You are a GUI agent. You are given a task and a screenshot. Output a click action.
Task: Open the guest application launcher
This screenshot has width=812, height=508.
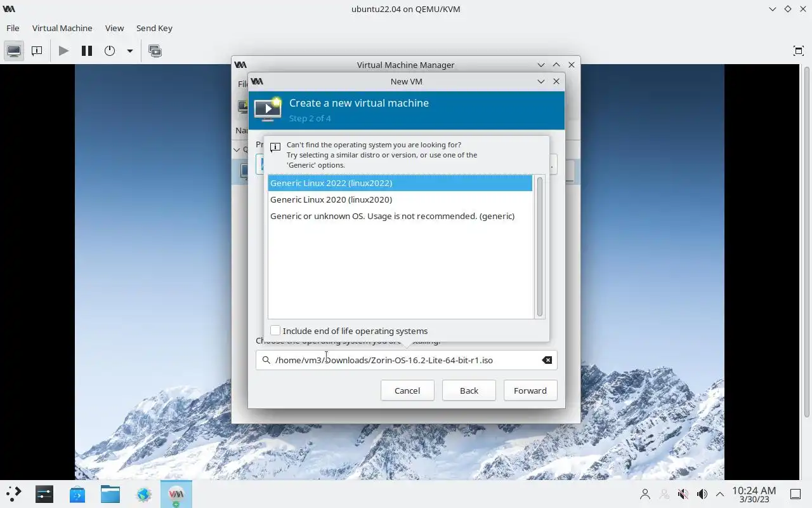click(x=14, y=494)
